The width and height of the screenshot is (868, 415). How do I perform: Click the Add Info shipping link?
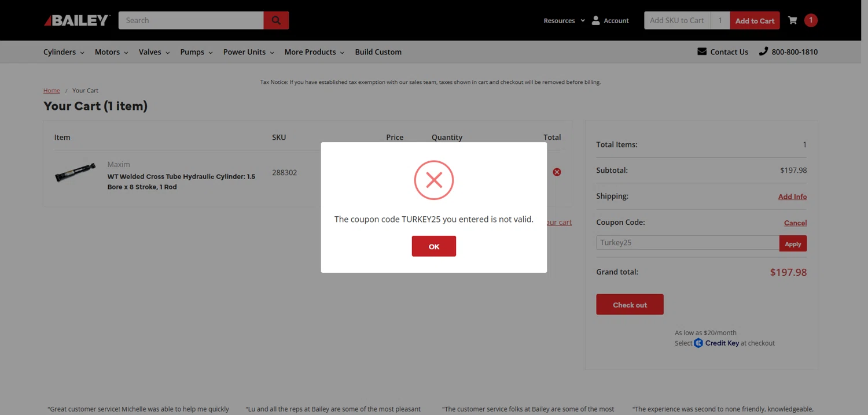[x=792, y=197]
